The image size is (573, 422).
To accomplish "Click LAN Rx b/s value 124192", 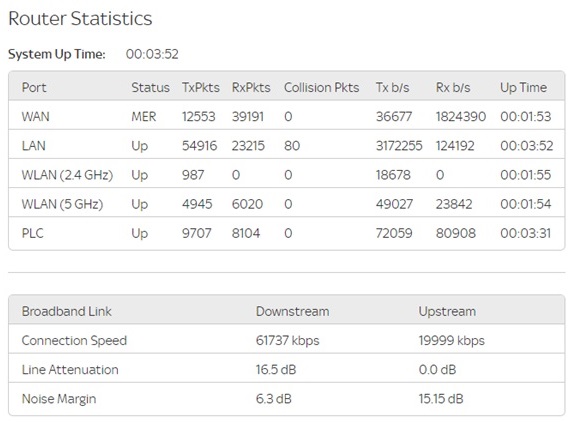I will (455, 146).
